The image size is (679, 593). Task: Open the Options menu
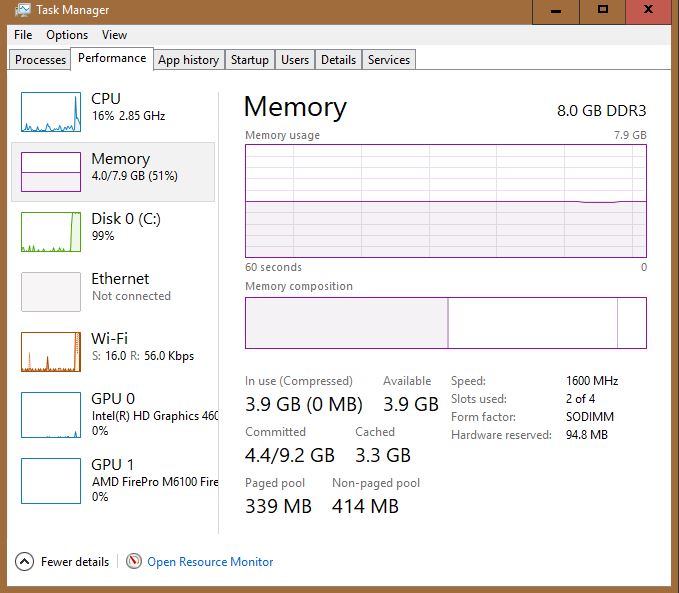tap(67, 35)
